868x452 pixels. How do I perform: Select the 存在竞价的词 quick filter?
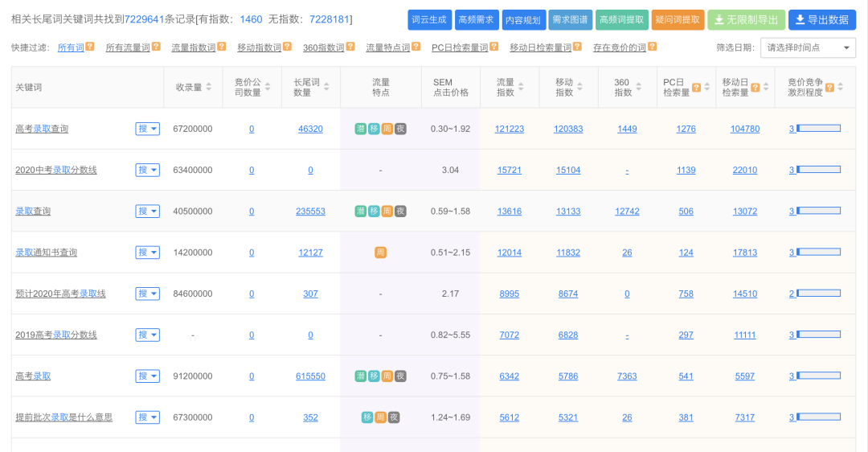(x=620, y=47)
